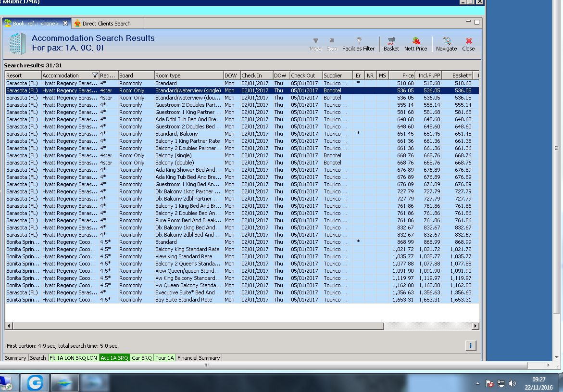Select the Balcony (double) Bonotel row
The width and height of the screenshot is (563, 392).
tap(242, 163)
